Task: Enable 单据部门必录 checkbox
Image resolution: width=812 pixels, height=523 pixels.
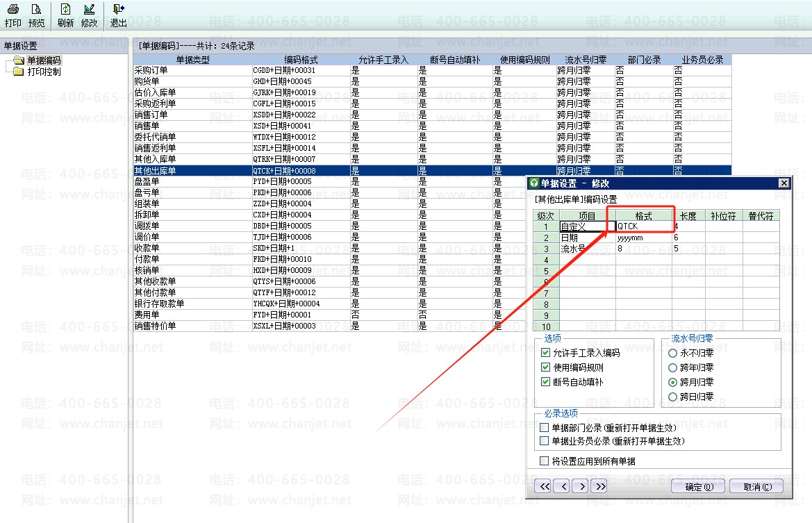Action: tap(545, 428)
